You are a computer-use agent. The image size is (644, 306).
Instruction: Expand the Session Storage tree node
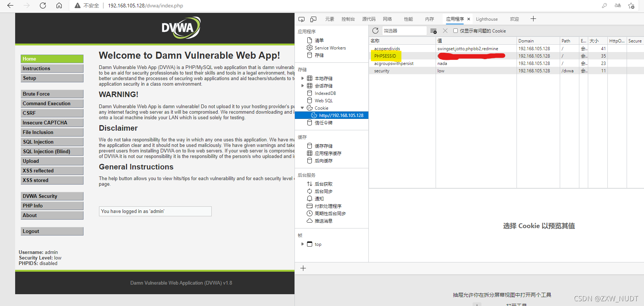[x=303, y=86]
